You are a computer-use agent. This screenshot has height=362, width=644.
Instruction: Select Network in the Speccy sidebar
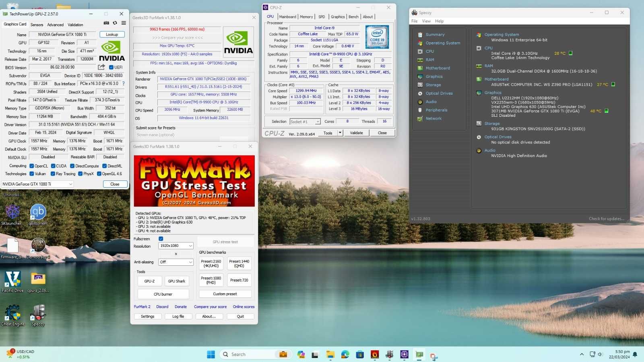pos(433,118)
